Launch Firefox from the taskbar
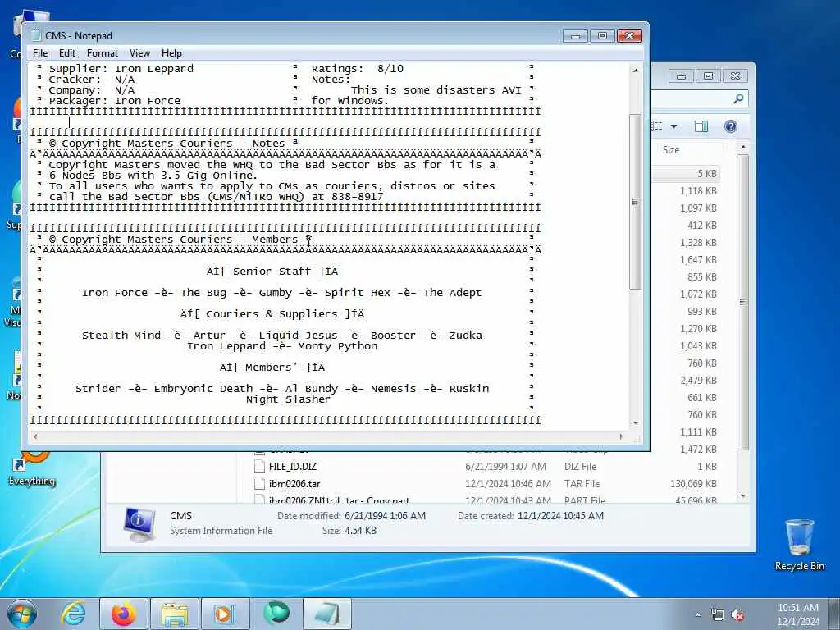This screenshot has height=630, width=840. click(x=124, y=614)
